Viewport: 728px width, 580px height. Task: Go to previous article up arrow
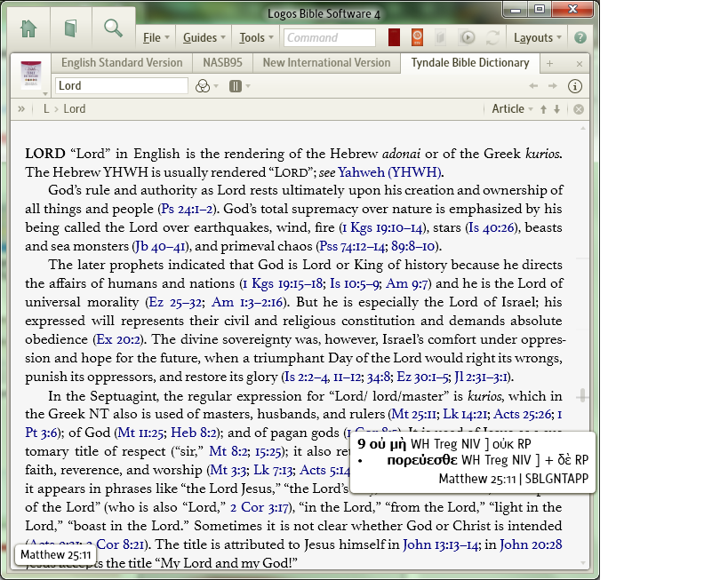pyautogui.click(x=543, y=109)
